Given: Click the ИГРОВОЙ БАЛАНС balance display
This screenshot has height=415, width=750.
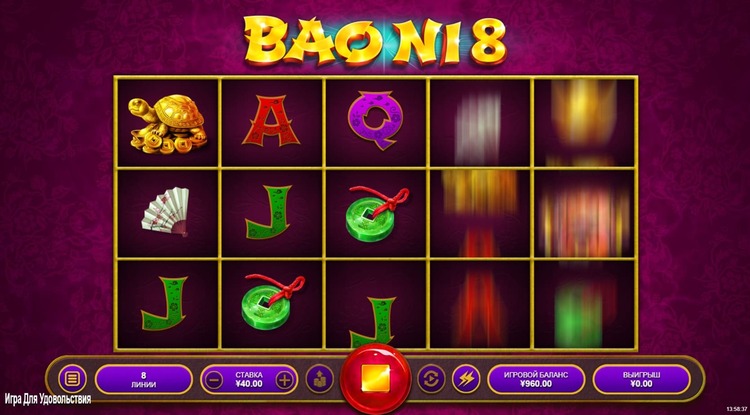Looking at the screenshot, I should pyautogui.click(x=536, y=380).
